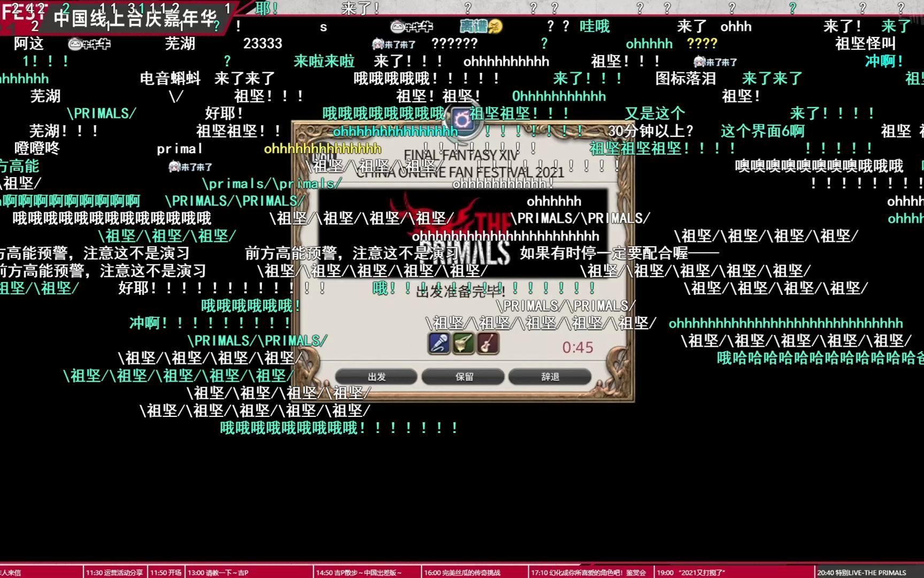The height and width of the screenshot is (578, 924).
Task: Click the 如果有时停一定要配合喔 comment
Action: click(x=619, y=253)
